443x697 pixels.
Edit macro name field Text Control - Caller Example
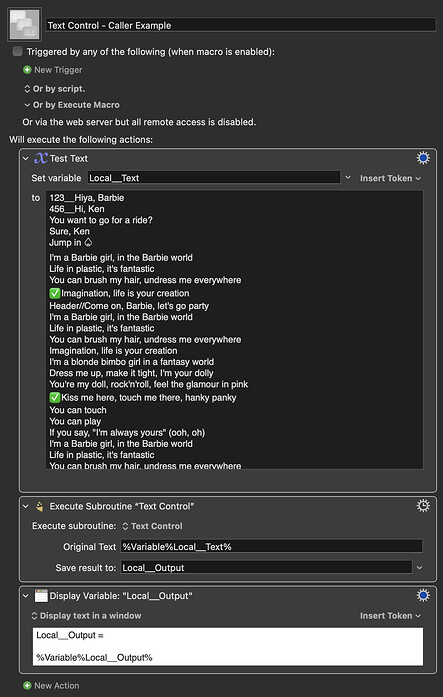241,25
